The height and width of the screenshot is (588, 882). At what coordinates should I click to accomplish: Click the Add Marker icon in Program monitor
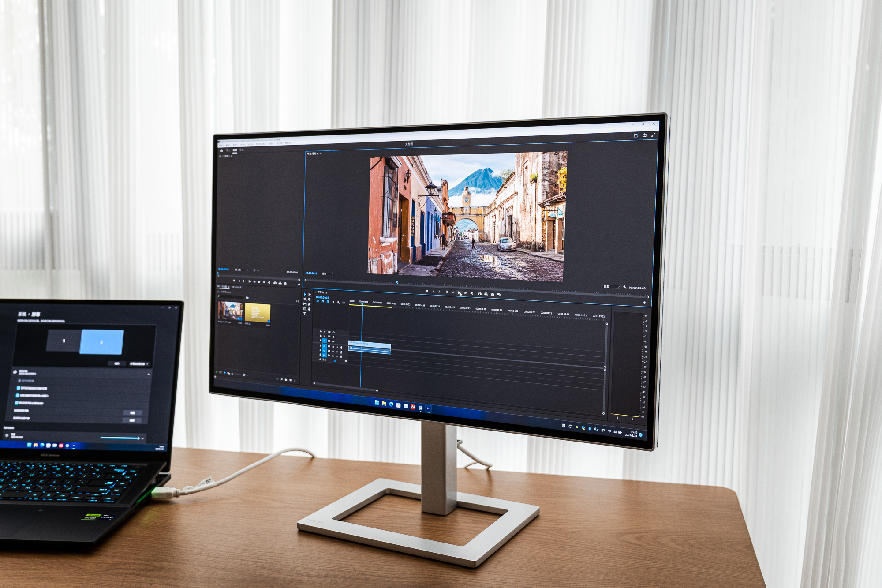tap(427, 291)
